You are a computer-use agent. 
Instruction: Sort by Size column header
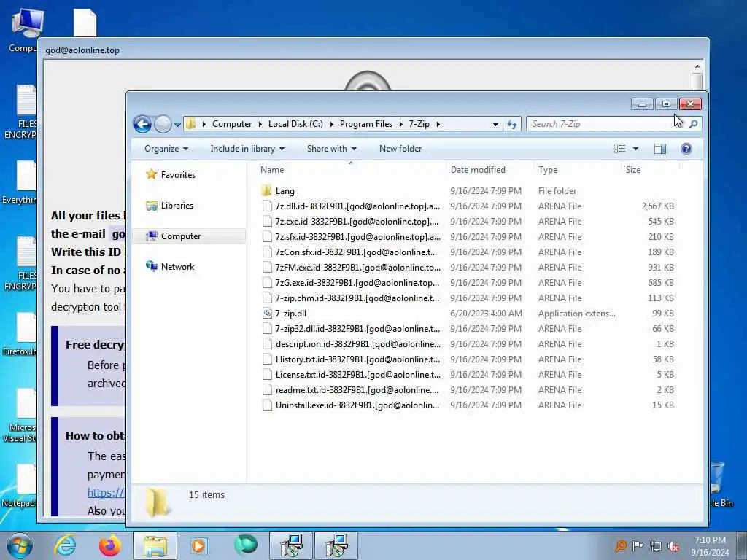[x=633, y=169]
